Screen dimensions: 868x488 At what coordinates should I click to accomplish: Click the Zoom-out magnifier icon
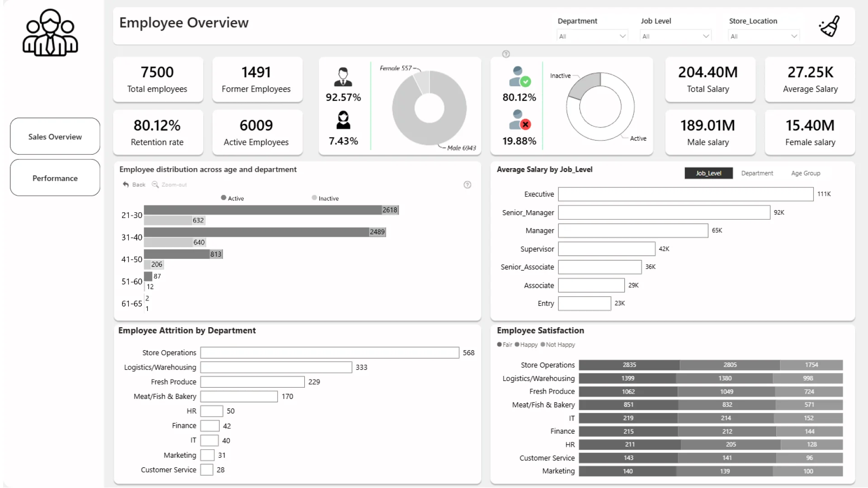tap(155, 184)
